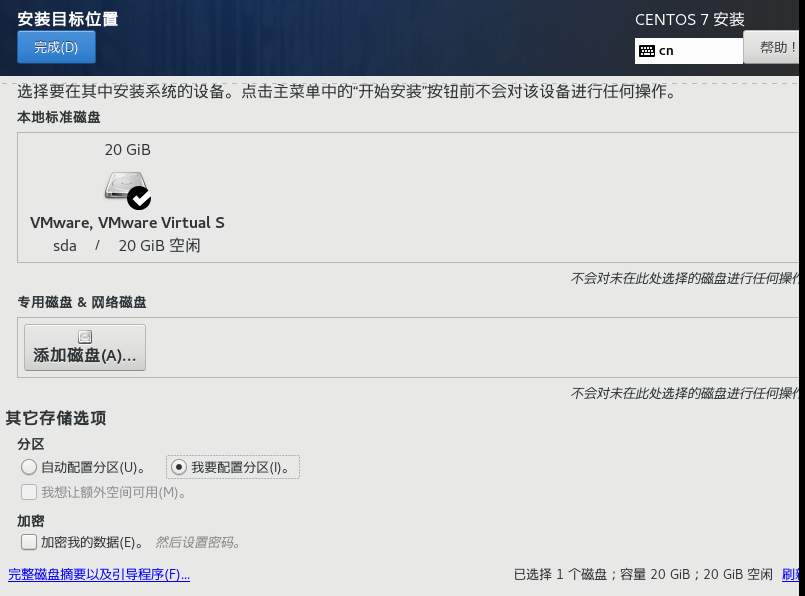Screen dimensions: 805x596
Task: Click the 加密 section label
Action: [x=31, y=521]
